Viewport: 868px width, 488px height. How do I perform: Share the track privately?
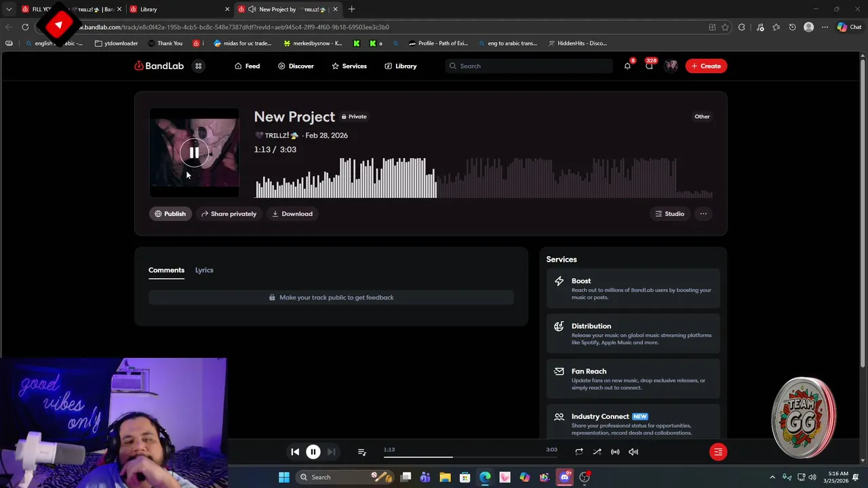[x=229, y=213]
